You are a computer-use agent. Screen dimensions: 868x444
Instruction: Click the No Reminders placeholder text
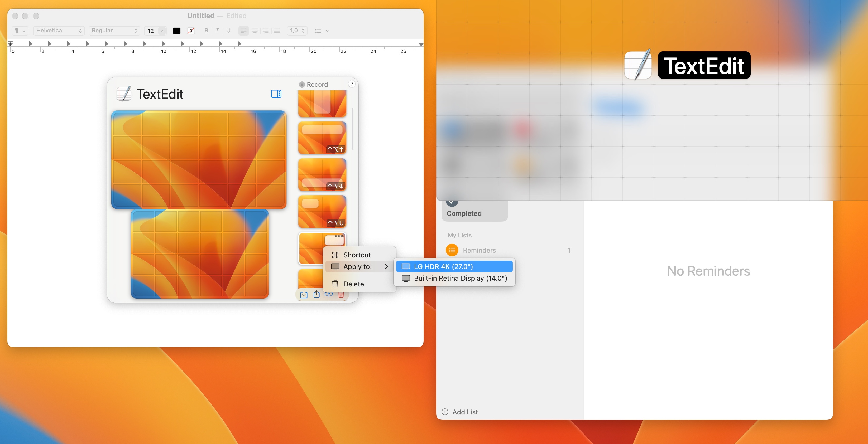tap(708, 271)
